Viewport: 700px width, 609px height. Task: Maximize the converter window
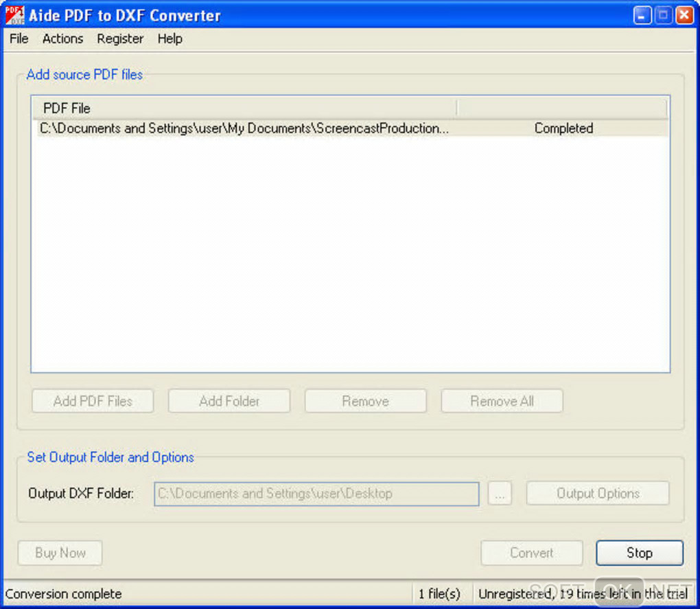[664, 16]
